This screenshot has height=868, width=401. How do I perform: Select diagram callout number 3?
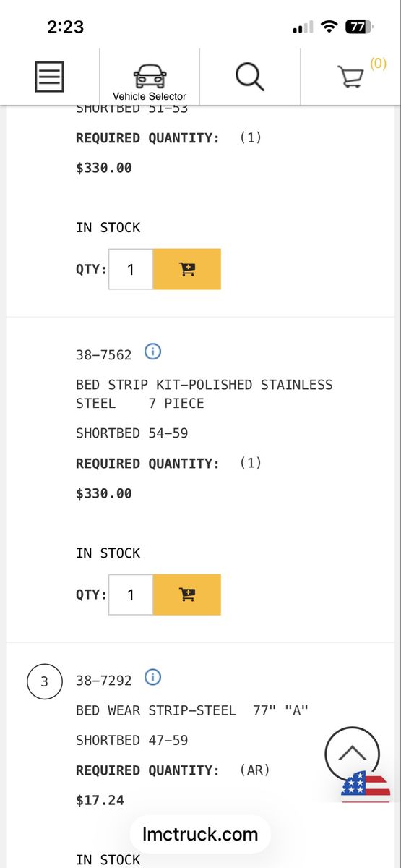tap(44, 681)
